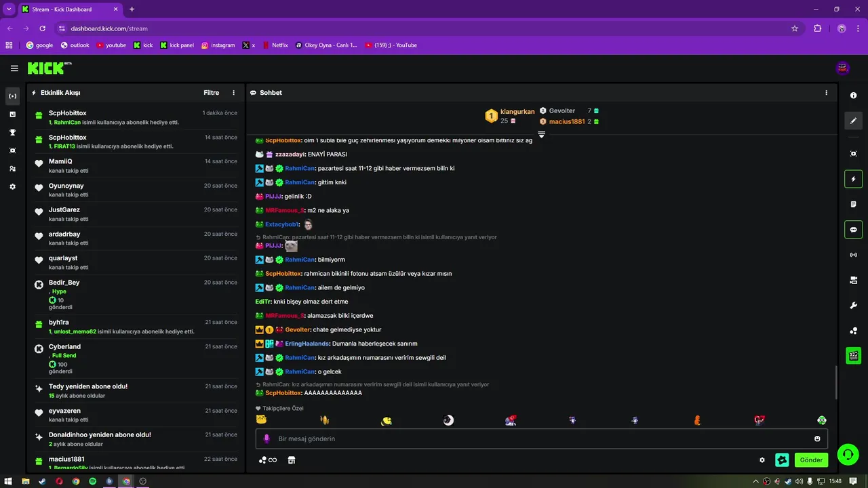
Task: Open the RahmiCan link in activity feed
Action: point(67,122)
